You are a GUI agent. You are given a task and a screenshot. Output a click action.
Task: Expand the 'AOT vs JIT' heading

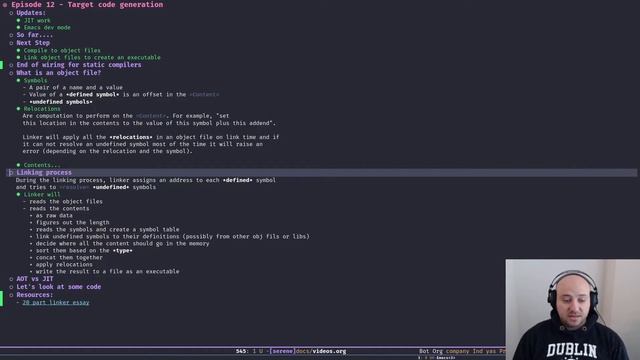(35, 279)
